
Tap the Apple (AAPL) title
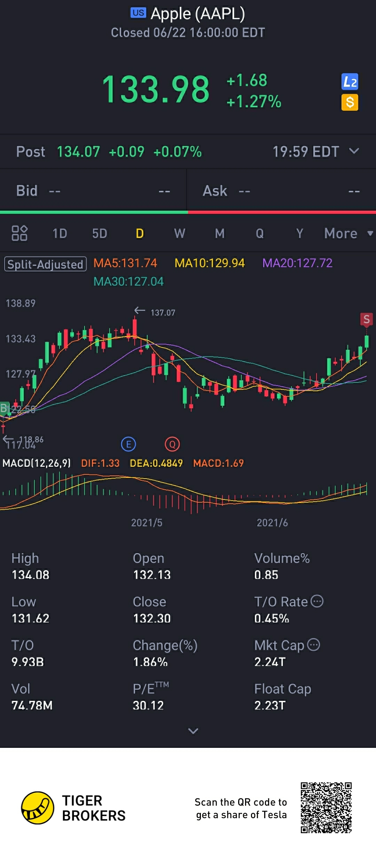198,14
